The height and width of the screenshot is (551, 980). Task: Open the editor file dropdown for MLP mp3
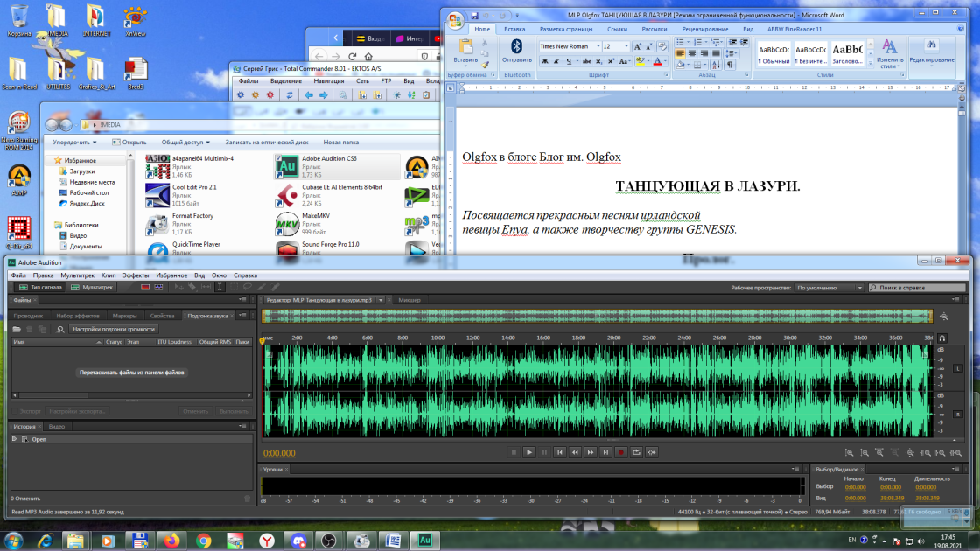[380, 300]
